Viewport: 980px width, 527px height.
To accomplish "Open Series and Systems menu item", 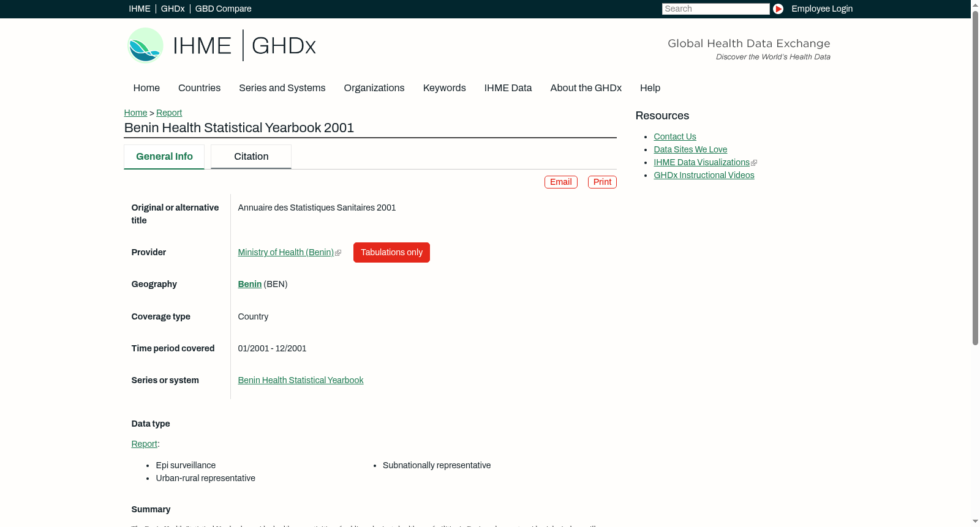I will [282, 88].
